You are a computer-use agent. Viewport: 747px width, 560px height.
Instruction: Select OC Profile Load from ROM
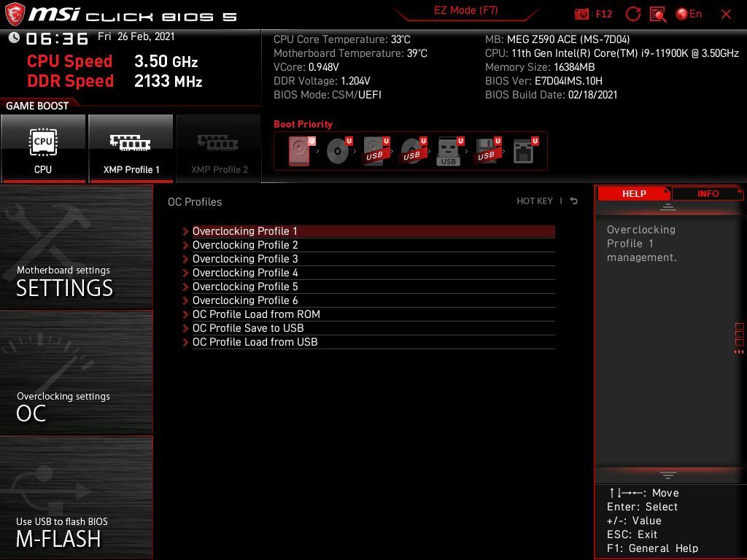tap(373, 314)
